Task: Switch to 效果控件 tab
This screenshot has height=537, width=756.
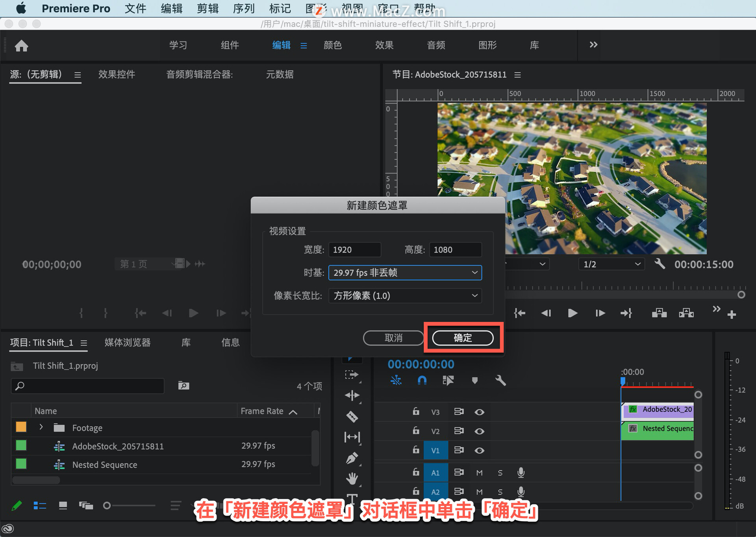Action: (x=117, y=74)
